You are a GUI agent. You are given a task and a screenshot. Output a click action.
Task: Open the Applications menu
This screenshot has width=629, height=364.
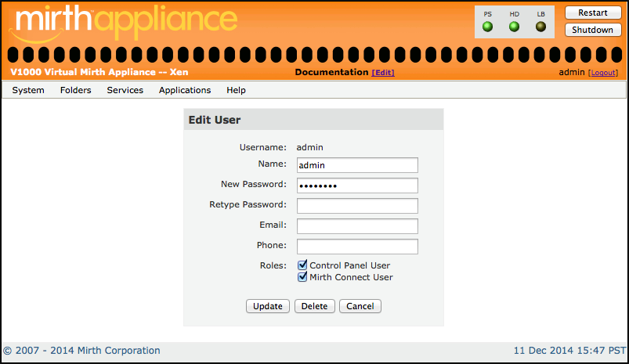[185, 90]
